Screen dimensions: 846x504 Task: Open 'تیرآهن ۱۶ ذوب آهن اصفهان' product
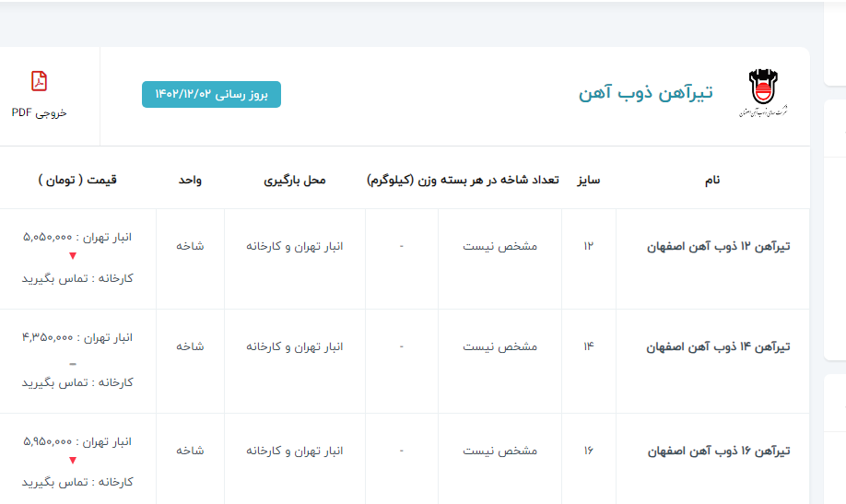[718, 451]
